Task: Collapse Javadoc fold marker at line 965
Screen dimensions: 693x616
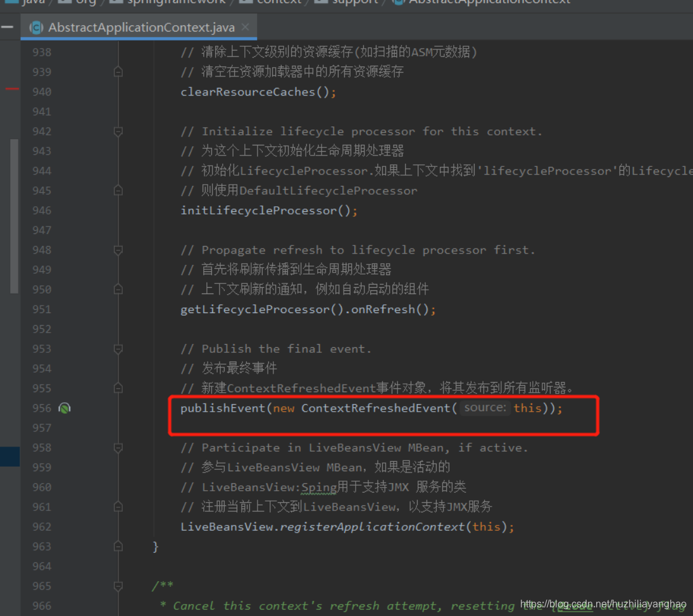Action: point(118,586)
